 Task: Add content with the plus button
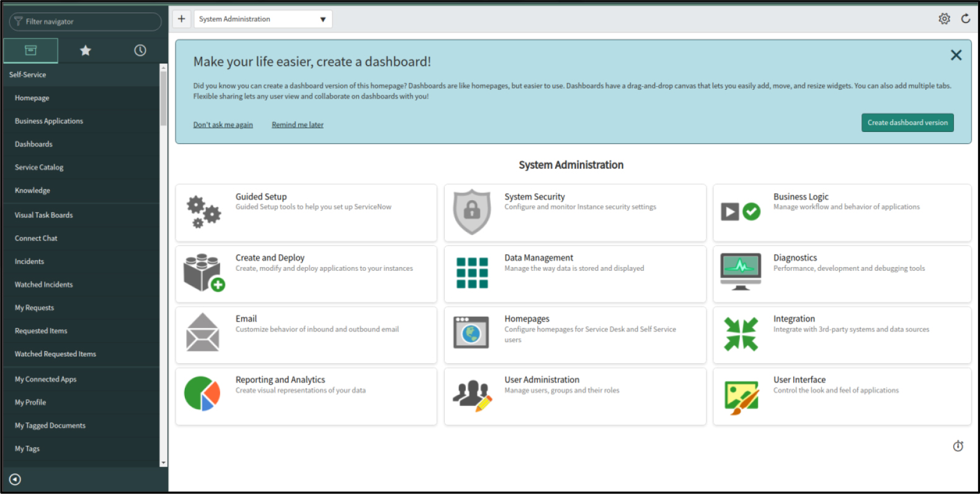click(x=181, y=19)
